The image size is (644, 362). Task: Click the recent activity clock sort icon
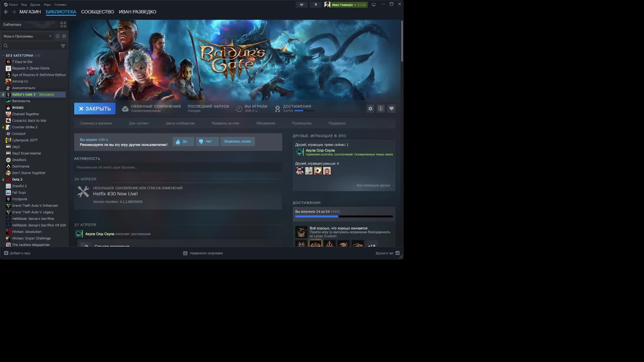(58, 36)
